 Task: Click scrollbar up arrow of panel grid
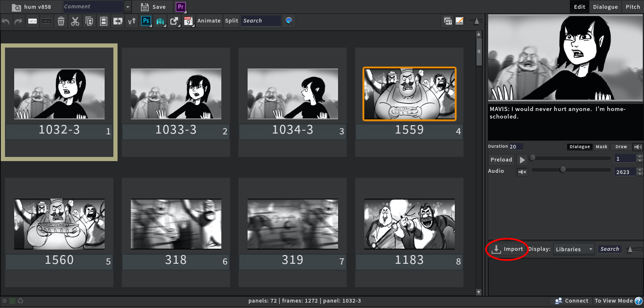click(x=479, y=34)
